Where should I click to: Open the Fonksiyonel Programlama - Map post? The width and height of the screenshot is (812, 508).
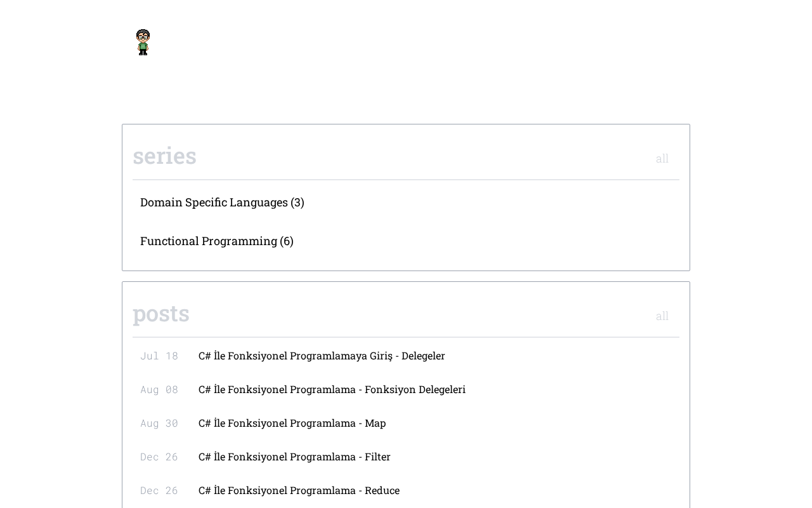tap(292, 423)
